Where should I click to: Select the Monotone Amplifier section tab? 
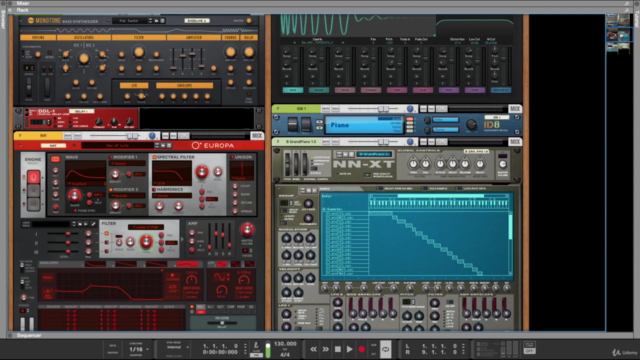tap(193, 38)
